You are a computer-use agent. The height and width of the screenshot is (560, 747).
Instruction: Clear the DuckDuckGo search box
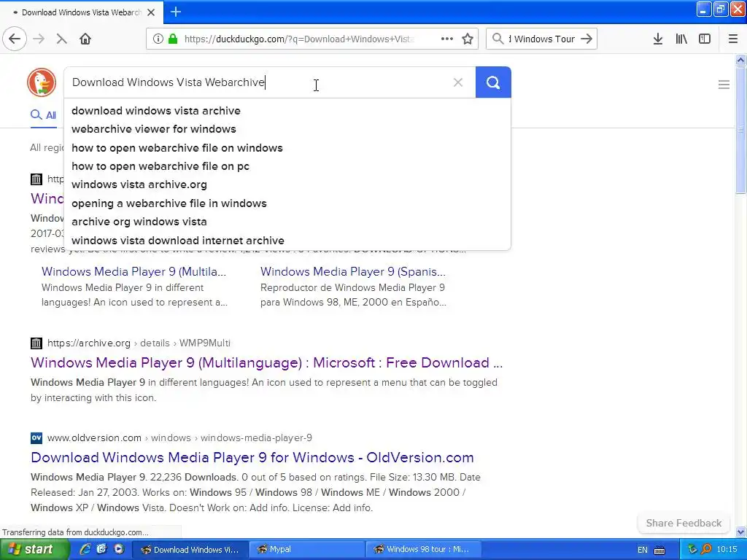(458, 82)
